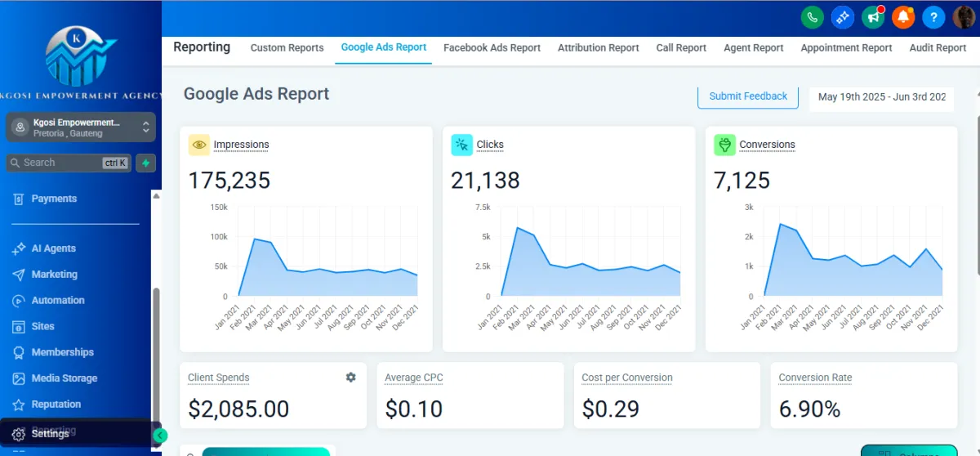Screen dimensions: 980x456
Task: Open Media Storage in the sidebar
Action: tap(64, 378)
